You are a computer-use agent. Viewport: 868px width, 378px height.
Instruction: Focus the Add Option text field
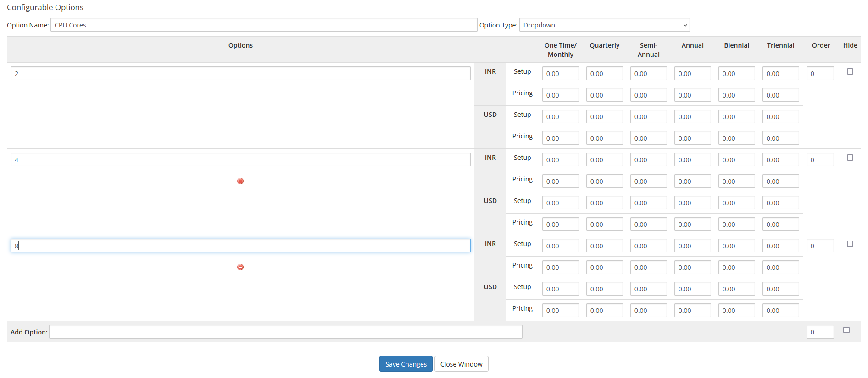point(286,332)
